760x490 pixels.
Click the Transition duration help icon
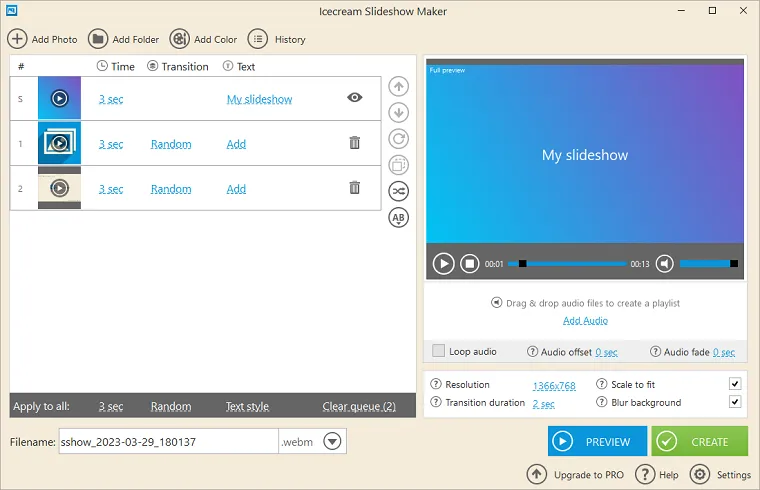click(x=436, y=402)
